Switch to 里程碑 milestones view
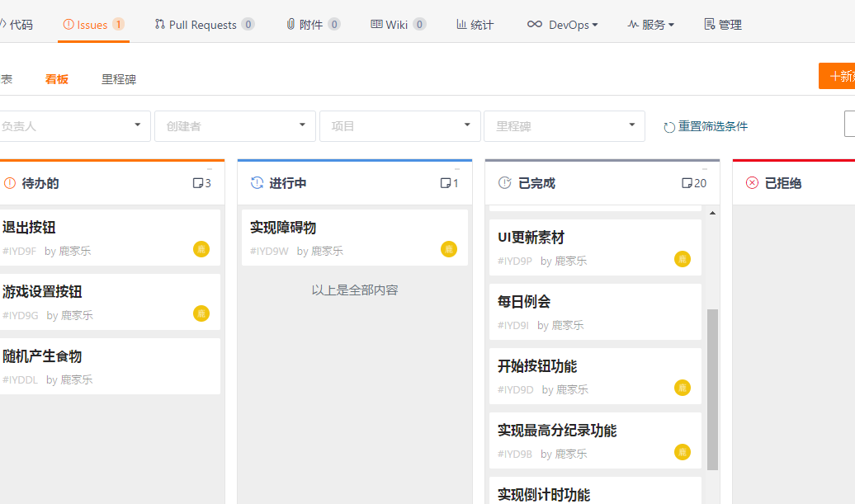855x504 pixels. pyautogui.click(x=119, y=79)
